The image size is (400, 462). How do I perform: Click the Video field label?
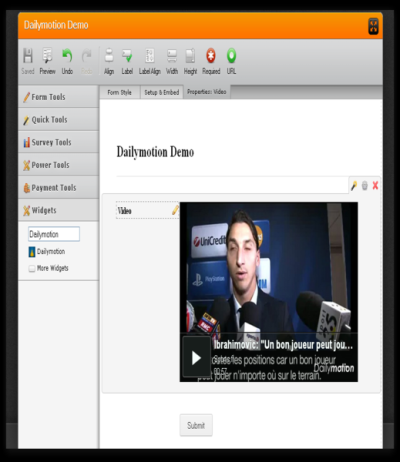tap(125, 211)
